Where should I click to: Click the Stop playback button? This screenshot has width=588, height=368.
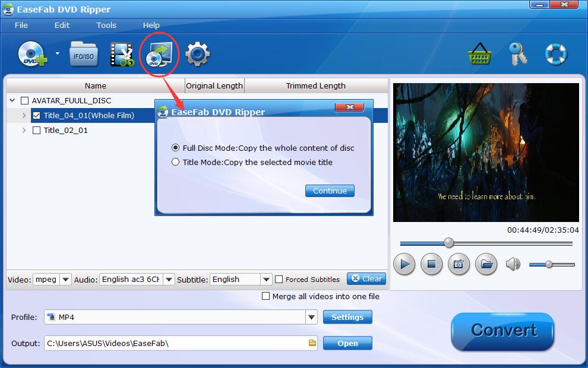[432, 264]
